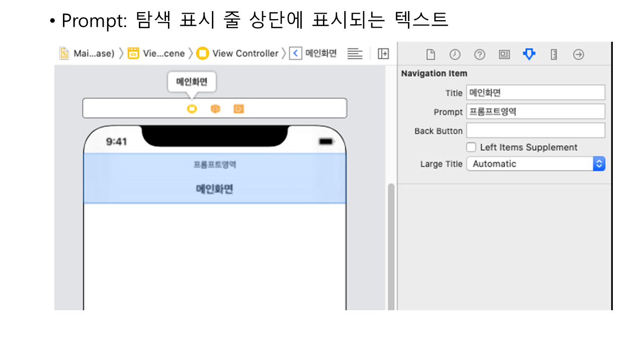Click the Title field containing 메인화면
644x362 pixels.
coord(535,93)
